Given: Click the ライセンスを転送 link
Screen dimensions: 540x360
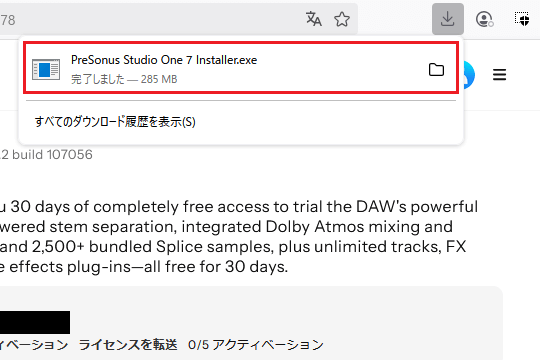Looking at the screenshot, I should point(128,344).
